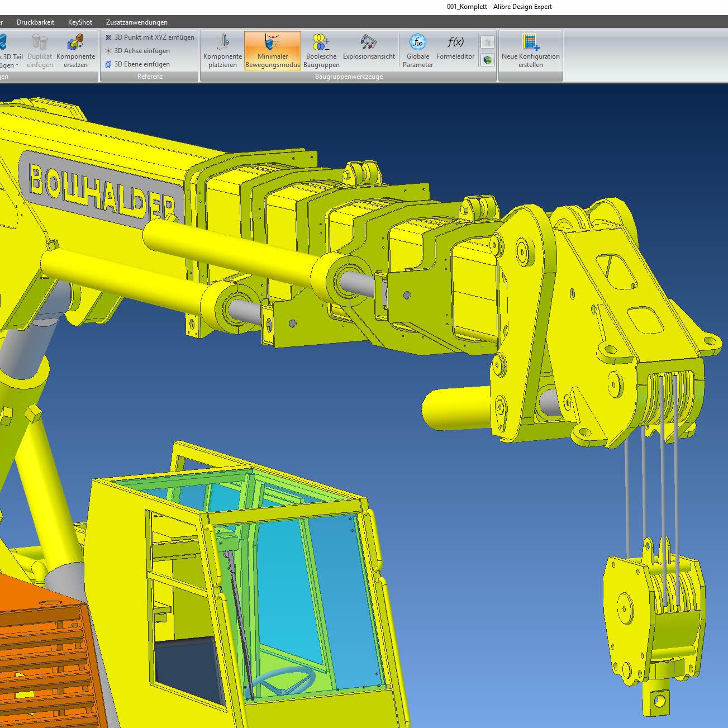Click the Baugruppenwerkzeuge group label
This screenshot has height=728, width=728.
349,77
